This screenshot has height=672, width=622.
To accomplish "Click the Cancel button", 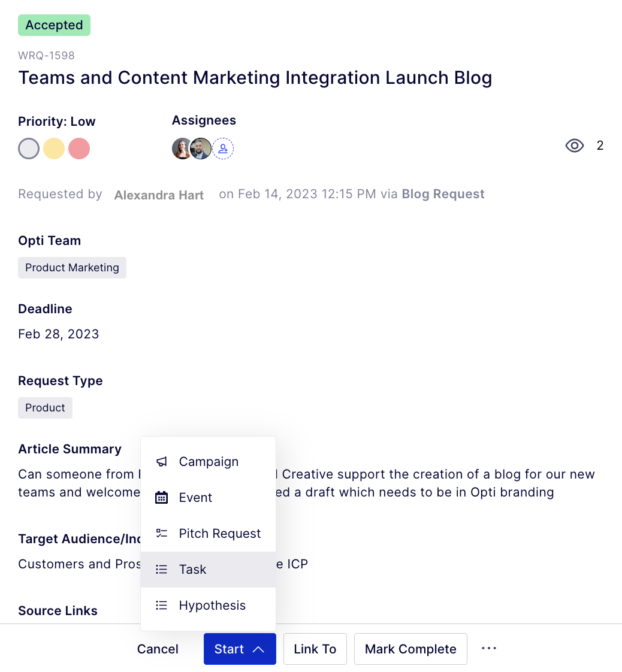I will (158, 649).
